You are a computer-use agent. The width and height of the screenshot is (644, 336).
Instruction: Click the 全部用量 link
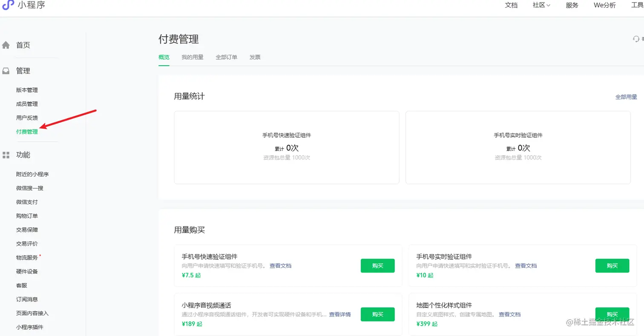coord(626,97)
